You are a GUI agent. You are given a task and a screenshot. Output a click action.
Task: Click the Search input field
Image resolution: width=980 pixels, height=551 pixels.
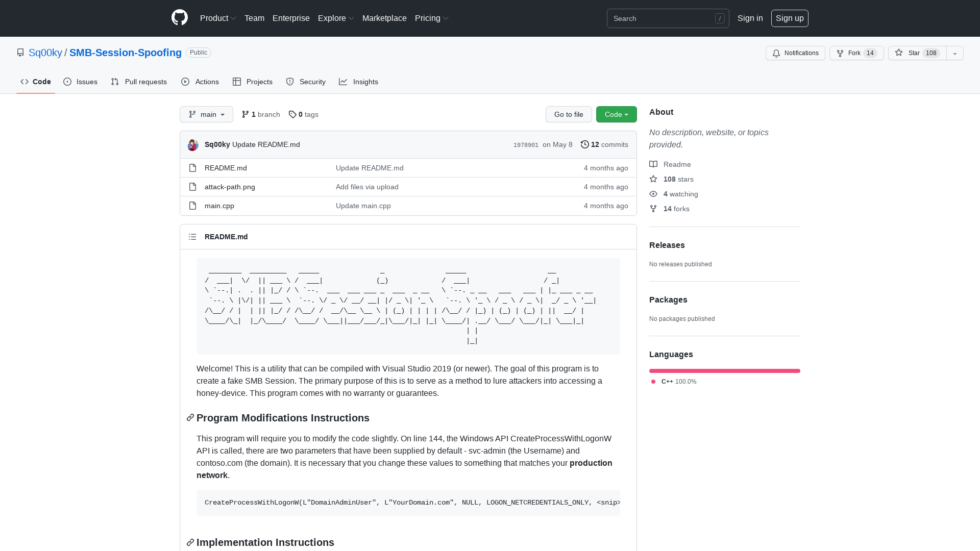click(x=668, y=18)
